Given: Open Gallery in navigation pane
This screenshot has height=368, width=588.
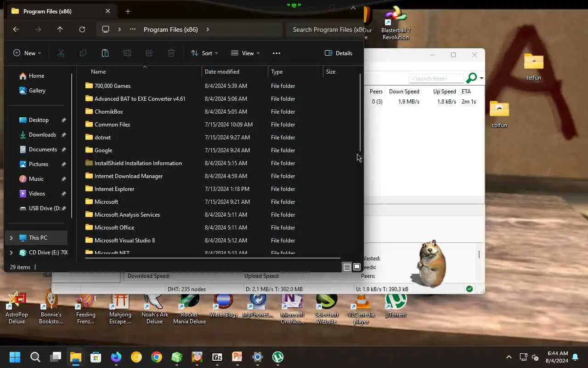Looking at the screenshot, I should tap(37, 91).
